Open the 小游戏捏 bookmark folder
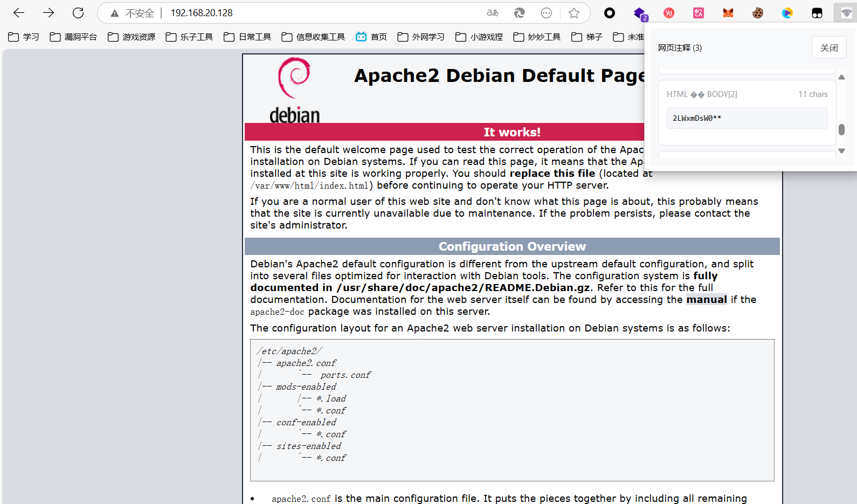857x504 pixels. [479, 37]
